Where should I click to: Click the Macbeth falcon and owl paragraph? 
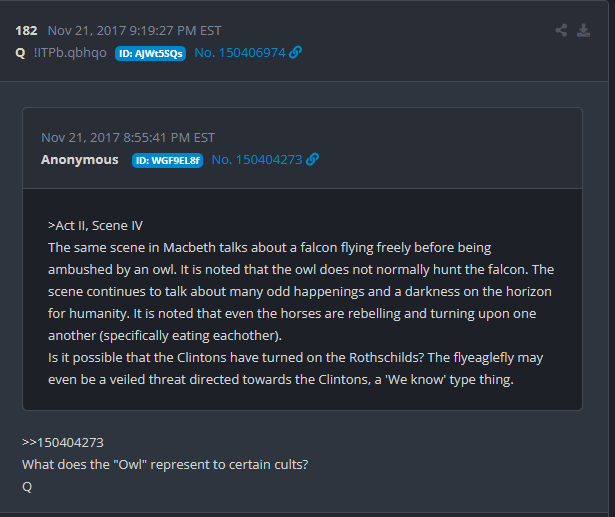point(300,291)
